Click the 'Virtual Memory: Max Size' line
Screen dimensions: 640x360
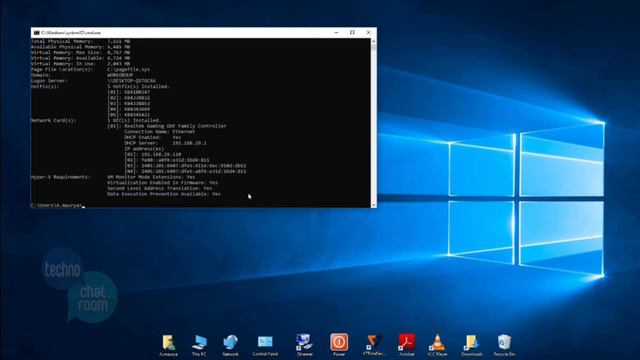(80, 53)
